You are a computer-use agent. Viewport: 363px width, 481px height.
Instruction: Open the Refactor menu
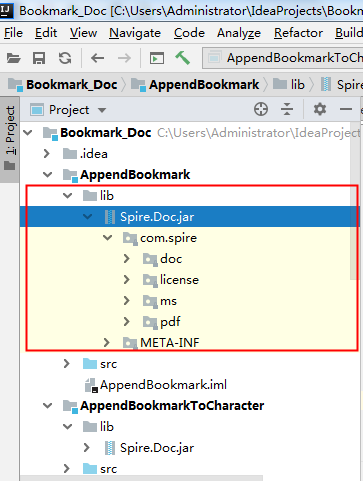point(298,33)
